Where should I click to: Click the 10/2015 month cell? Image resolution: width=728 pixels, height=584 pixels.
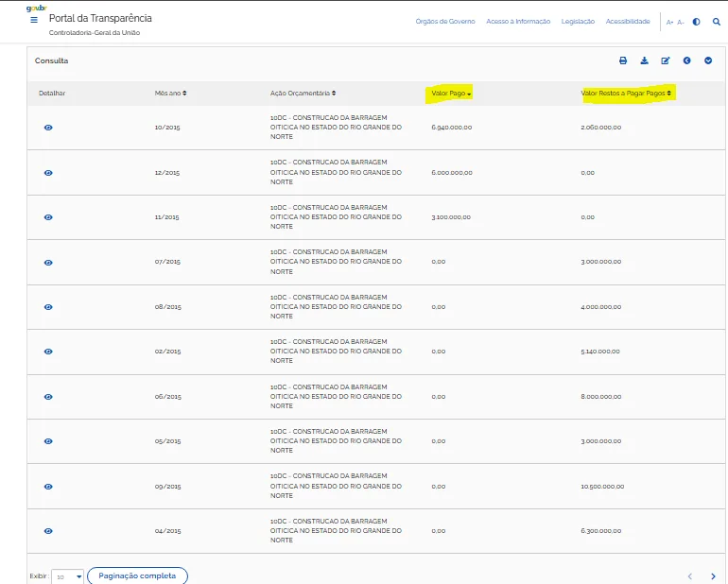(x=167, y=128)
